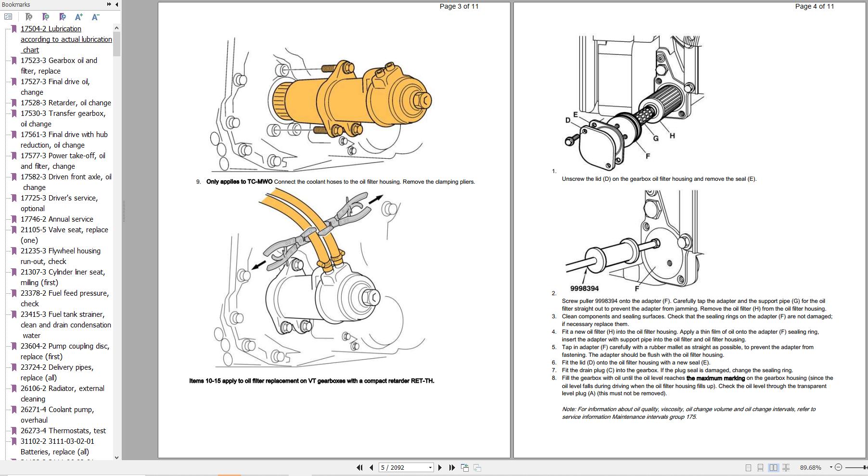Click bookmark 26273-4 Thermostats, test
Image resolution: width=868 pixels, height=476 pixels.
pyautogui.click(x=63, y=430)
